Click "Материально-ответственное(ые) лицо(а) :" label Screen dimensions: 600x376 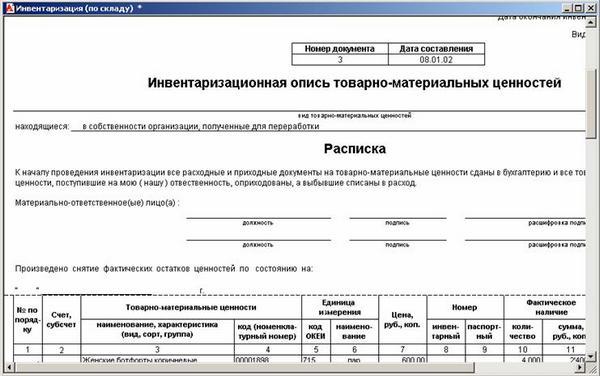pyautogui.click(x=97, y=202)
